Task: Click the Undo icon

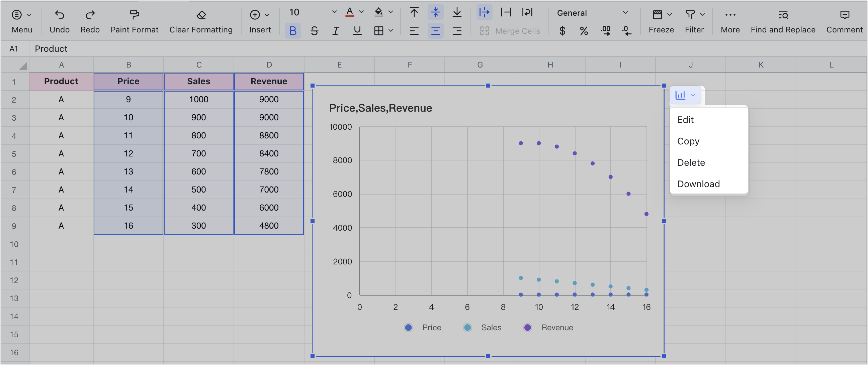Action: pyautogui.click(x=59, y=15)
